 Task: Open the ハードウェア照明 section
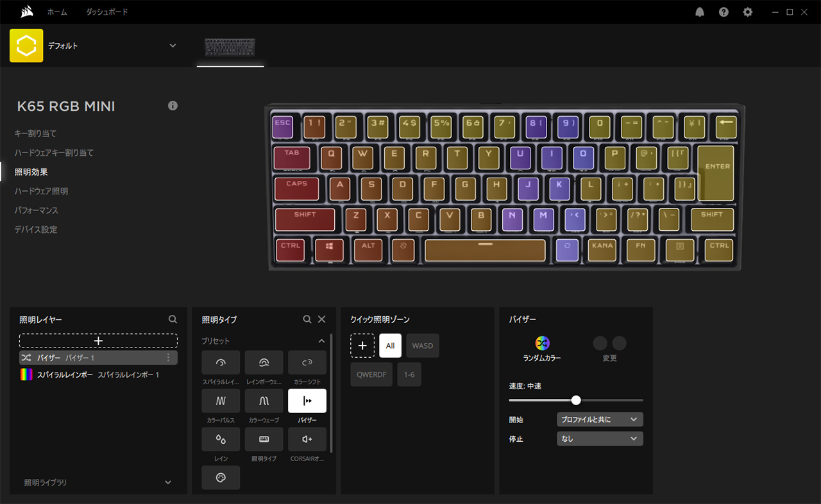(41, 191)
